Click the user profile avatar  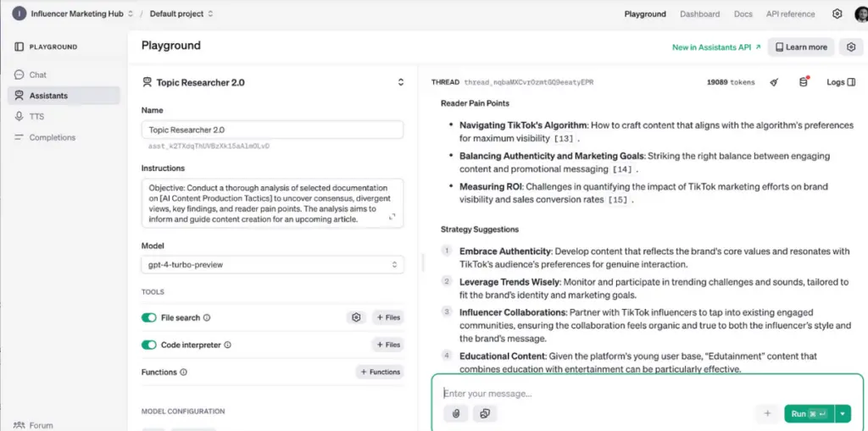pos(861,14)
